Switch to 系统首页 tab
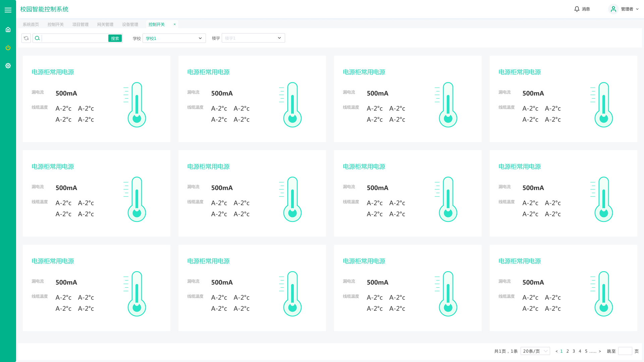The image size is (644, 362). click(x=31, y=24)
